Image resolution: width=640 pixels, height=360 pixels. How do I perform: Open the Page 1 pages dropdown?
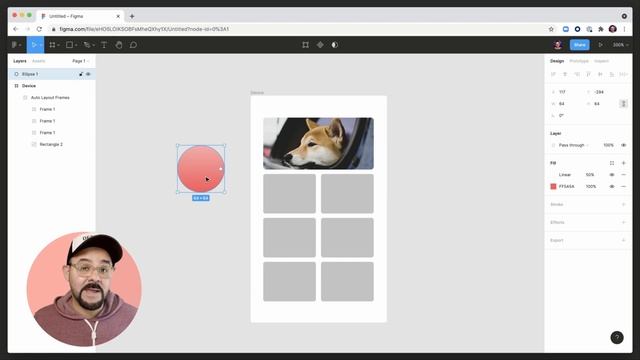(80, 61)
